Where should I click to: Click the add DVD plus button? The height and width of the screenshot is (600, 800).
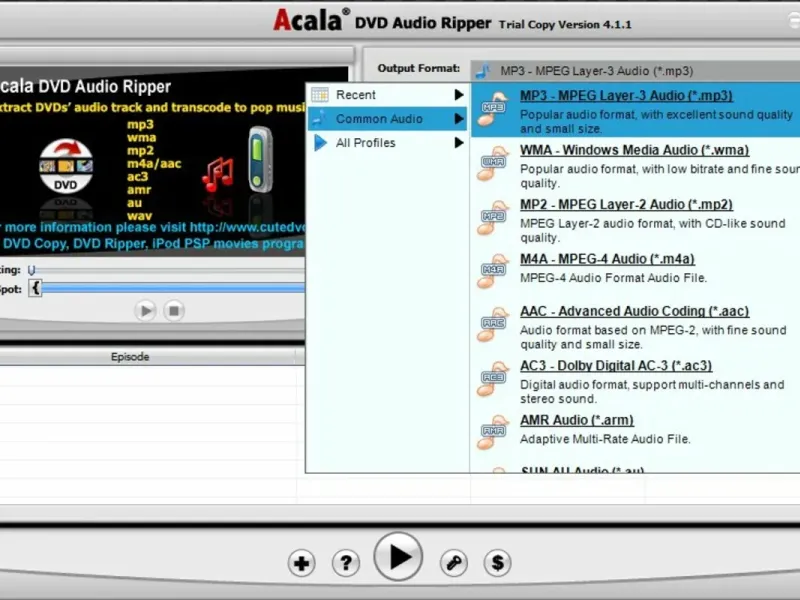coord(302,563)
